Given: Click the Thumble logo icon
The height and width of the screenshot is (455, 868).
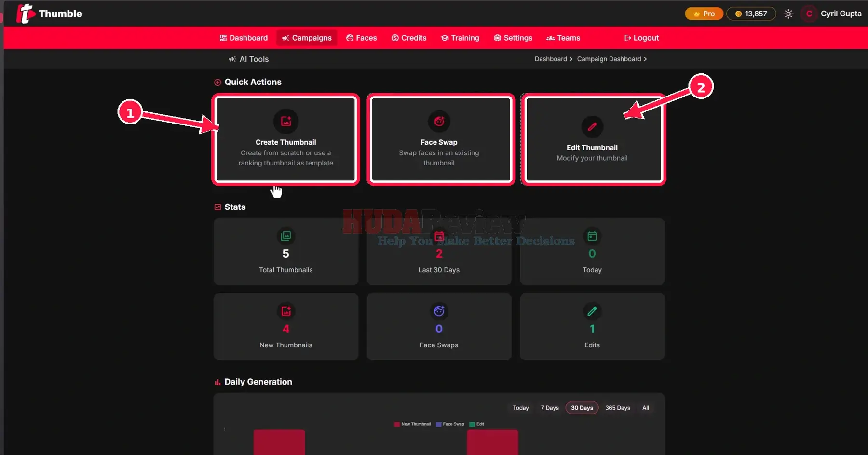Looking at the screenshot, I should coord(26,14).
